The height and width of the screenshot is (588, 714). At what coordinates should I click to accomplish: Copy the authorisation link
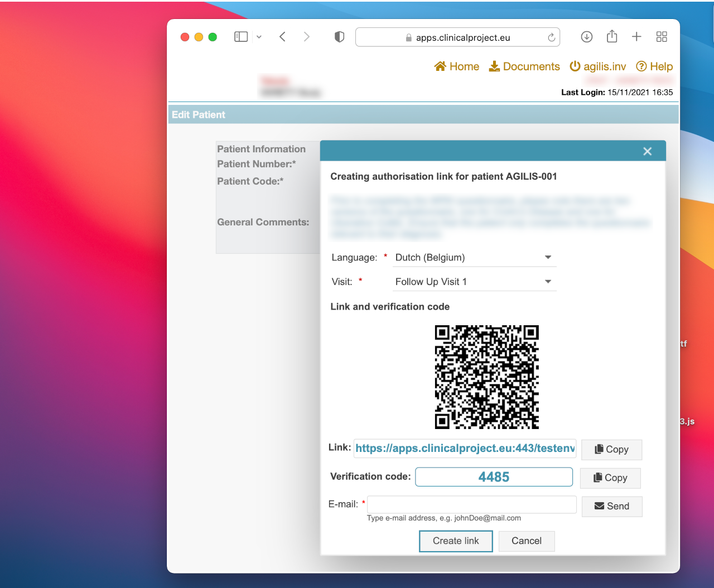point(611,450)
